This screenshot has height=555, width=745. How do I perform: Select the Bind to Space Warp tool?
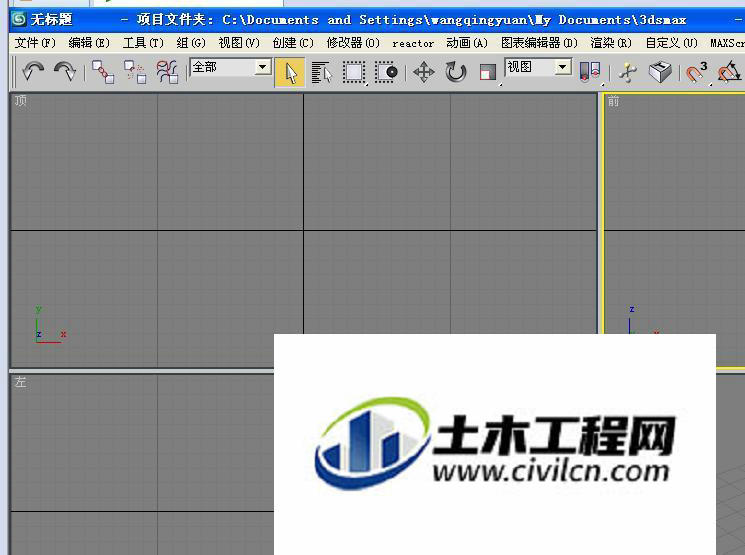tap(167, 72)
